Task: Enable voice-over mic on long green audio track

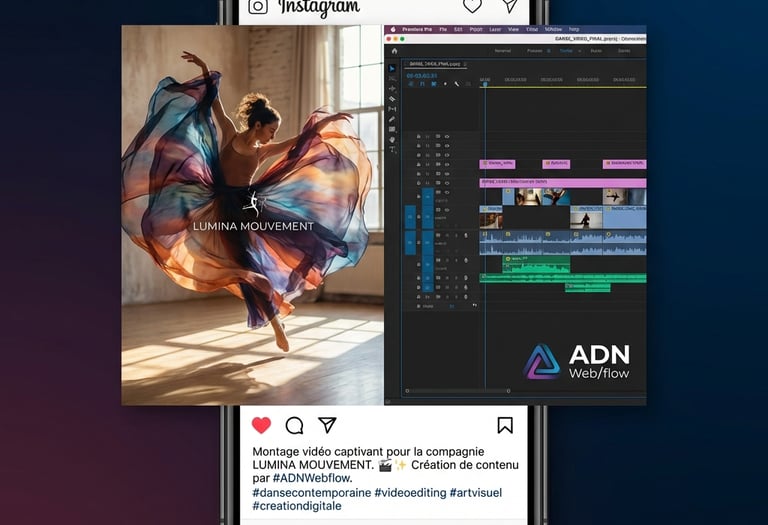Action: pos(466,278)
